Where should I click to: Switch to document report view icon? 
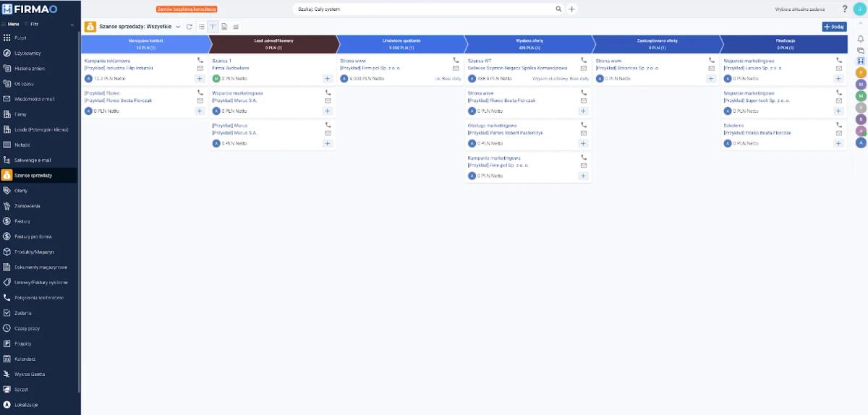coord(225,27)
